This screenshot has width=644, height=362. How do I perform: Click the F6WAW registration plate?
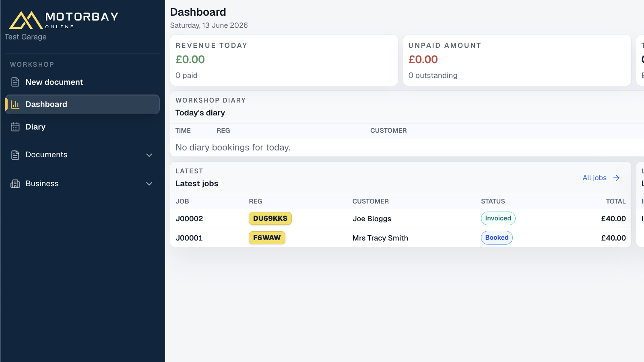tap(267, 238)
